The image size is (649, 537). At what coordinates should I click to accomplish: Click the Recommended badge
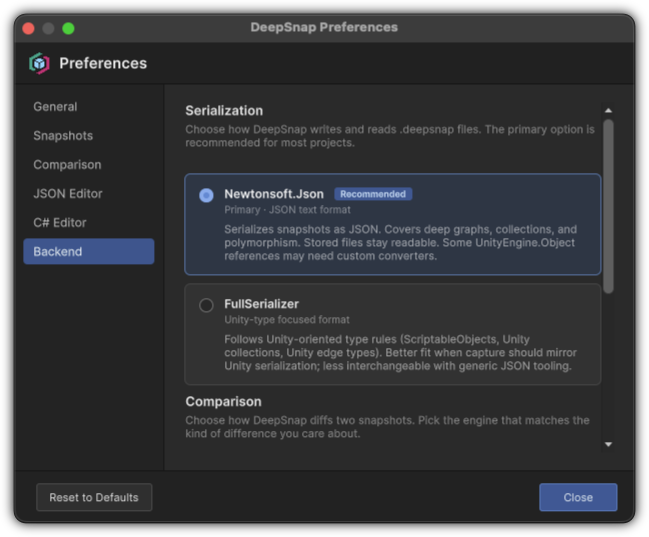click(373, 194)
